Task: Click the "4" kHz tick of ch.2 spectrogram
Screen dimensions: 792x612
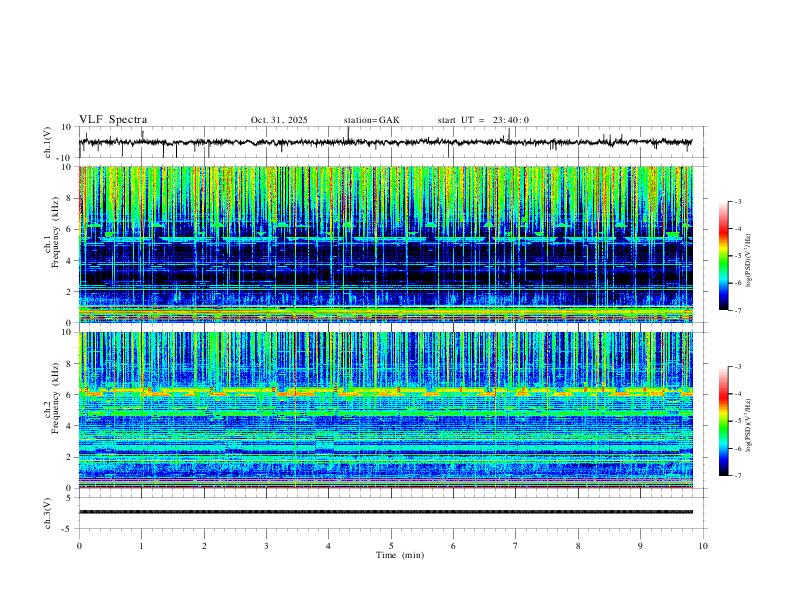Action: coord(70,426)
